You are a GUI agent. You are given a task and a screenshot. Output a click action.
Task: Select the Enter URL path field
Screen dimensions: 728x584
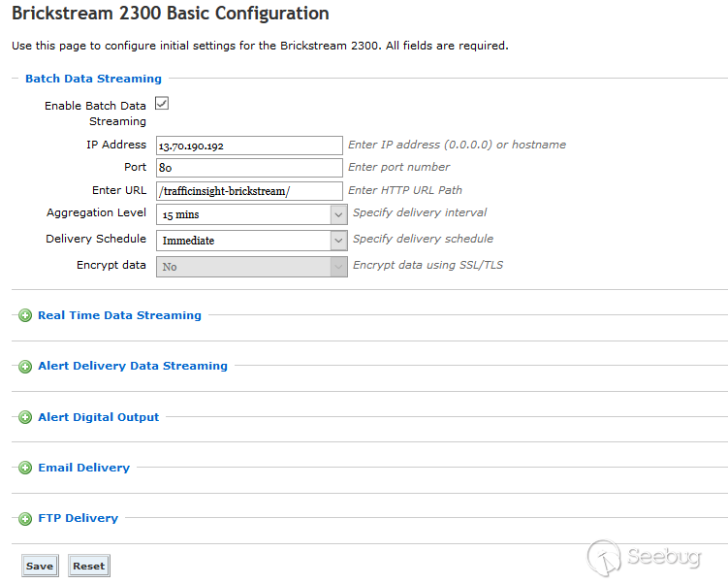click(249, 191)
